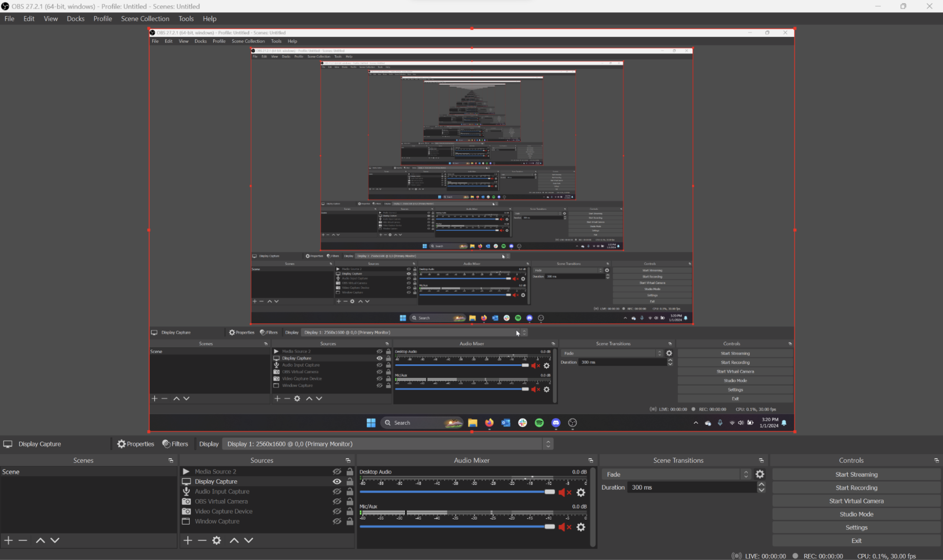
Task: Open the Docks menu
Action: (x=75, y=19)
